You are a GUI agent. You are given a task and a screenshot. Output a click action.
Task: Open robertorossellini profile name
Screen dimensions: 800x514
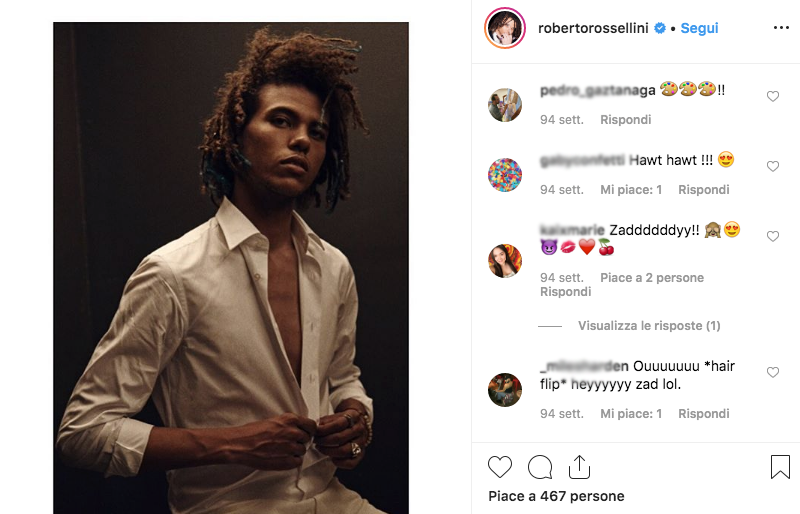594,28
